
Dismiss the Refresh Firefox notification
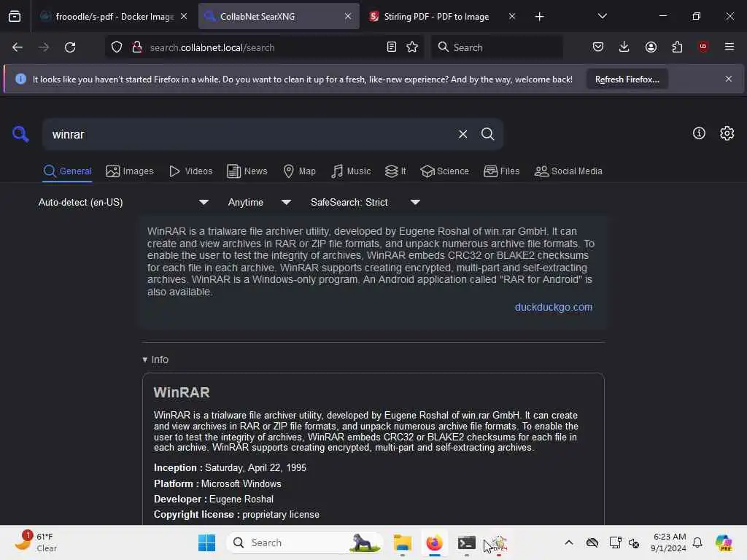[x=729, y=79]
